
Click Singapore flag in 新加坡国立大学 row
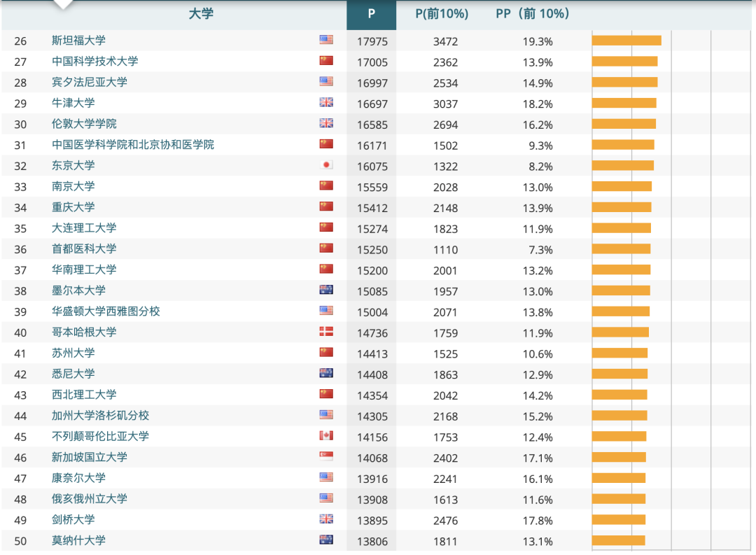point(326,456)
